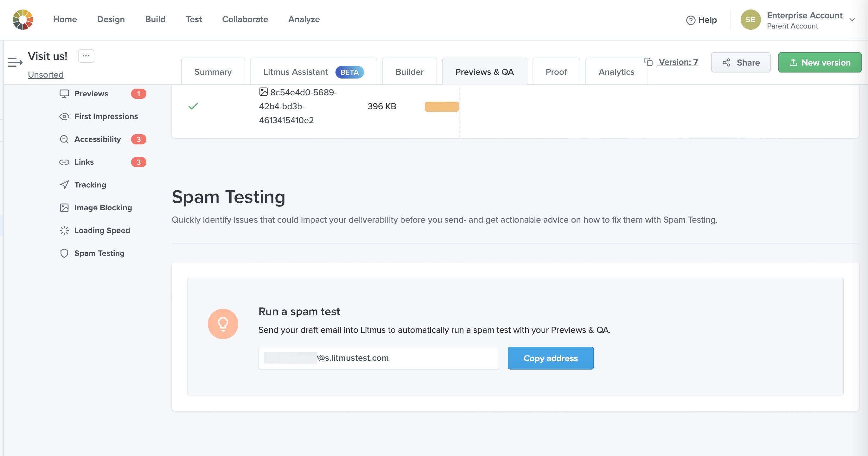This screenshot has height=456, width=868.
Task: Click the Tracking paper plane icon
Action: [64, 185]
